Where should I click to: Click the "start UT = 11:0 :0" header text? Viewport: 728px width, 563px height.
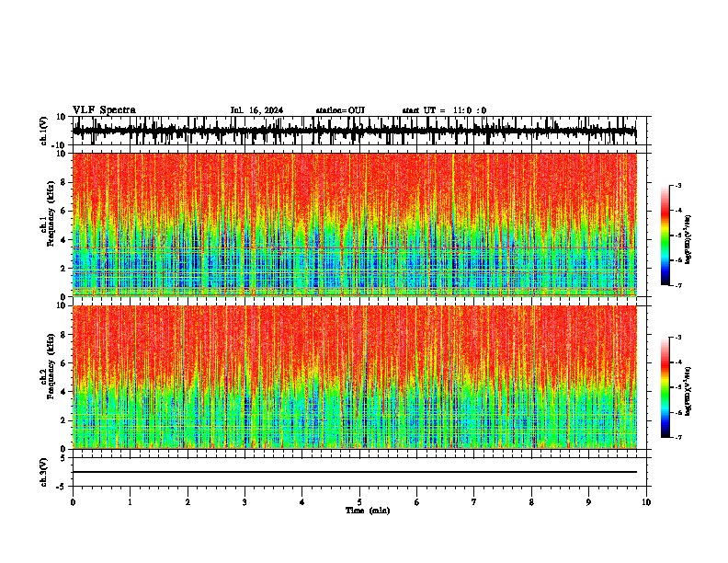pos(444,110)
